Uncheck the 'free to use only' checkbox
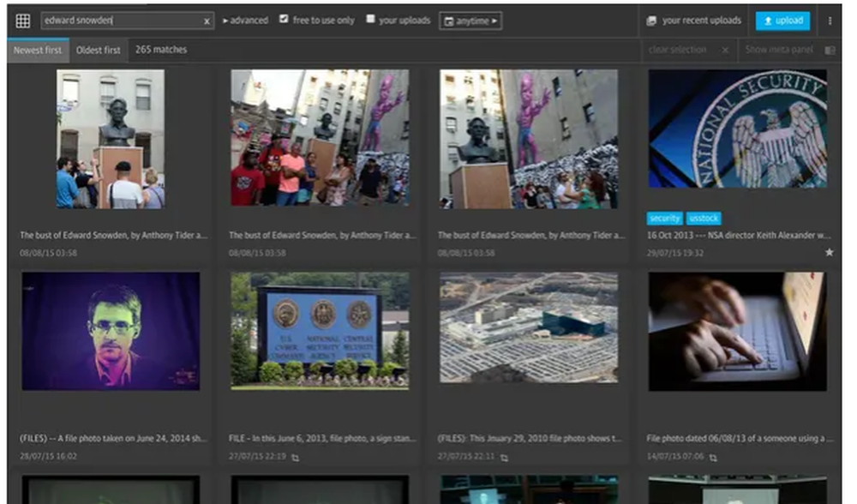This screenshot has height=504, width=857. click(x=284, y=18)
